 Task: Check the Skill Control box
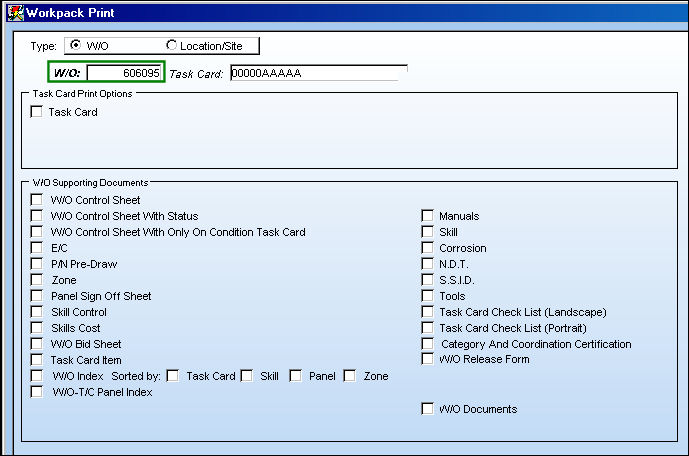coord(36,312)
